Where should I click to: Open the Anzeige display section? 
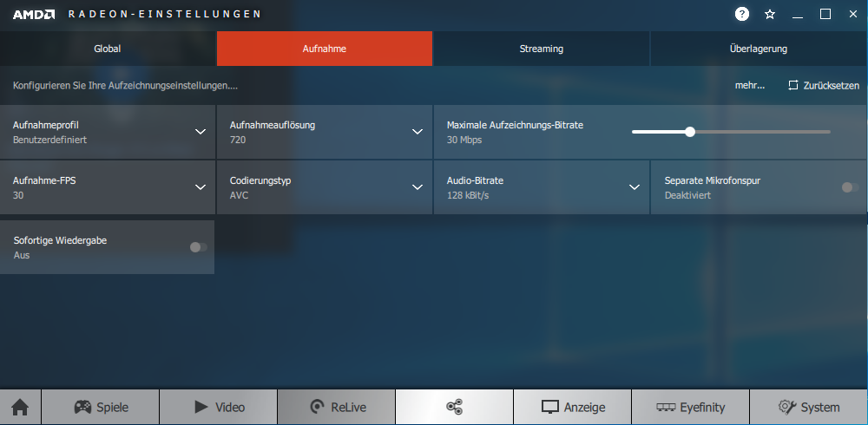pyautogui.click(x=572, y=408)
